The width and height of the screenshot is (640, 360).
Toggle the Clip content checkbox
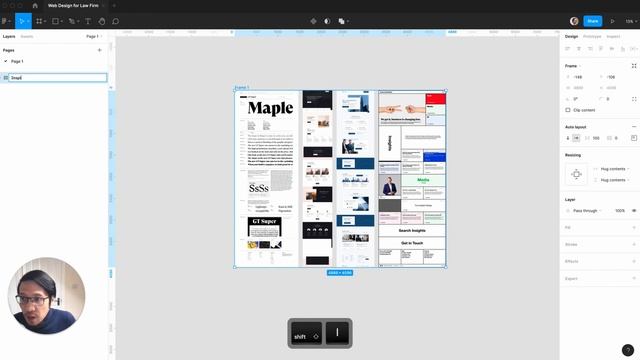click(568, 110)
